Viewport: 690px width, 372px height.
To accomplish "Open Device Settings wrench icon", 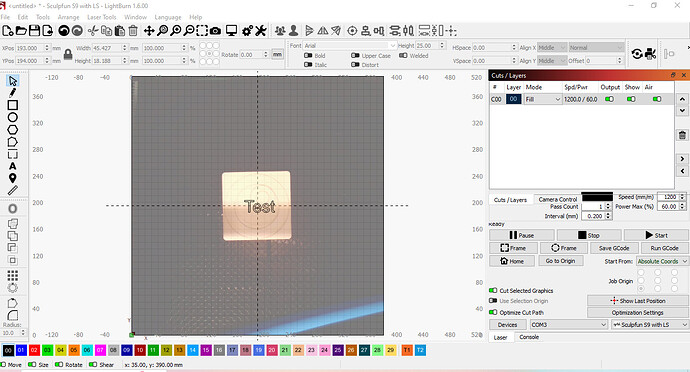I will pos(261,30).
